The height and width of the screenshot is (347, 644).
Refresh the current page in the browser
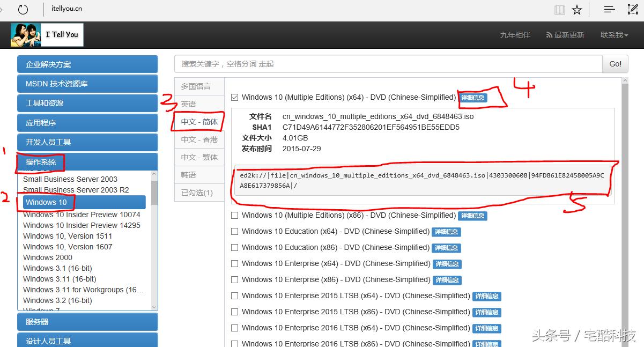point(22,9)
